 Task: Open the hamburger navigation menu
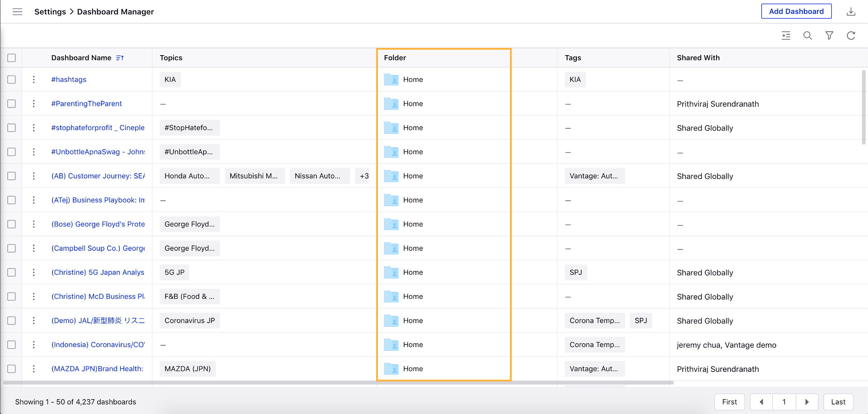pos(18,12)
